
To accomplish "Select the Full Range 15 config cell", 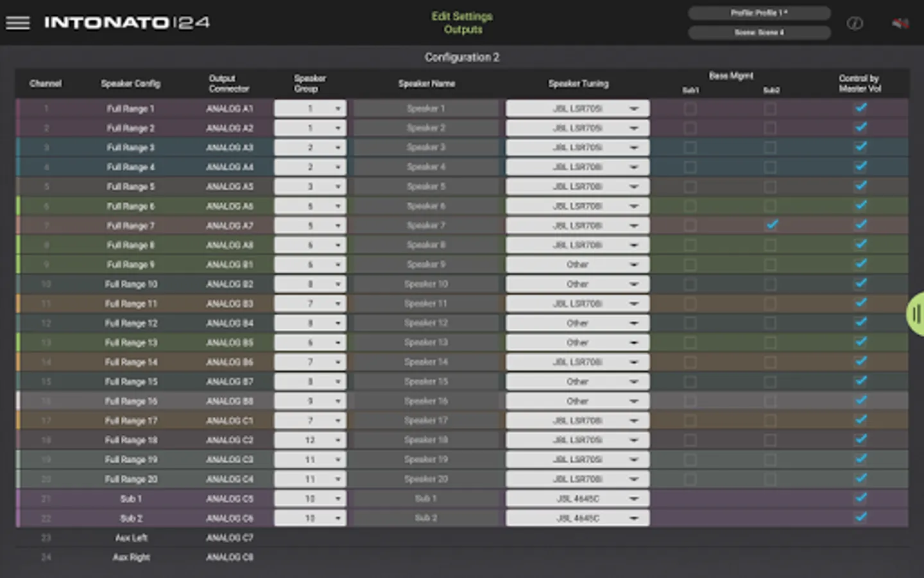I will point(131,381).
